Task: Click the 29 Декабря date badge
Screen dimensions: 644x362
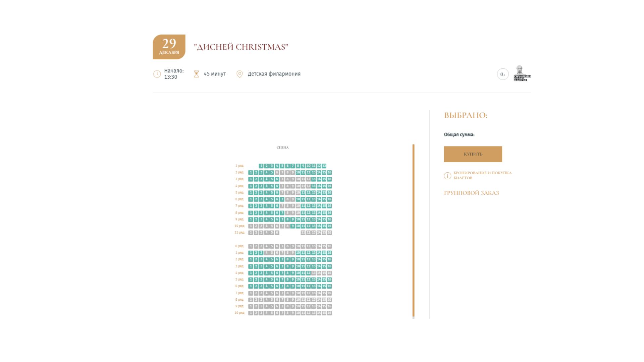Action: coord(169,47)
